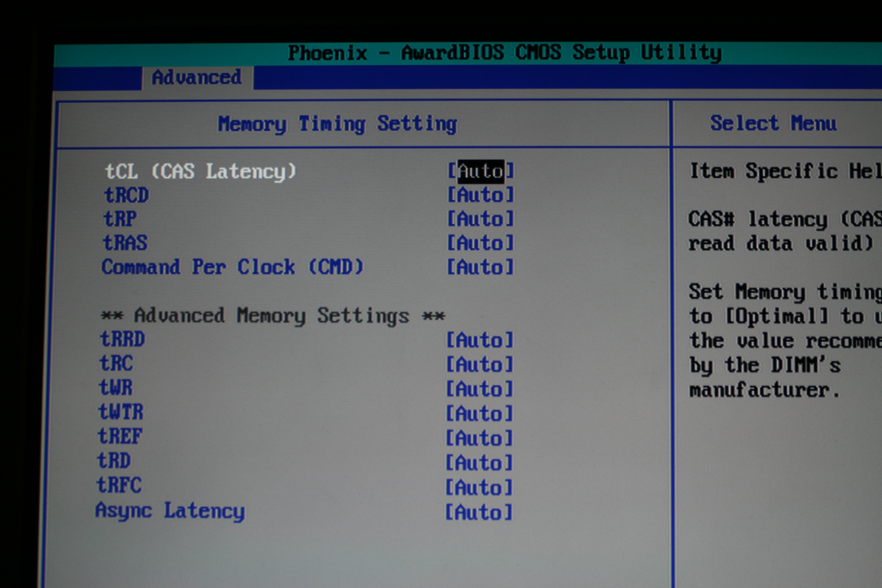Select the tRCD label
Viewport: 882px width, 588px height.
(126, 195)
